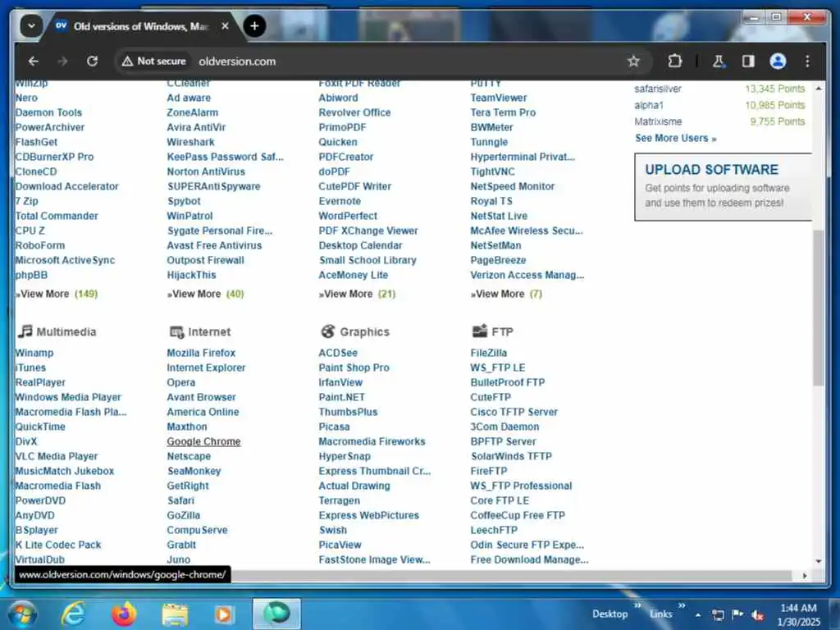Open the Windows Start orb
The width and height of the screenshot is (840, 630).
[x=21, y=614]
